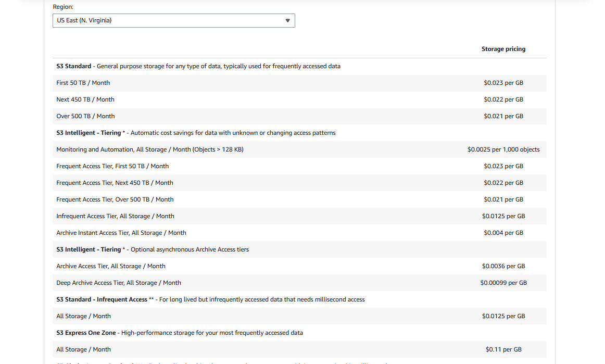Click the Next 450 TB / Month row
The height and width of the screenshot is (364, 605).
click(x=299, y=99)
